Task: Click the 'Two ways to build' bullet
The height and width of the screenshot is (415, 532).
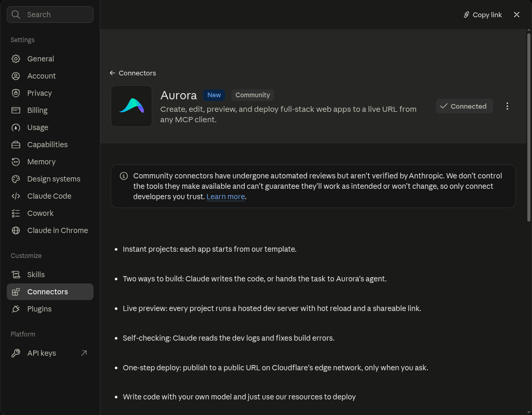Action: 255,279
